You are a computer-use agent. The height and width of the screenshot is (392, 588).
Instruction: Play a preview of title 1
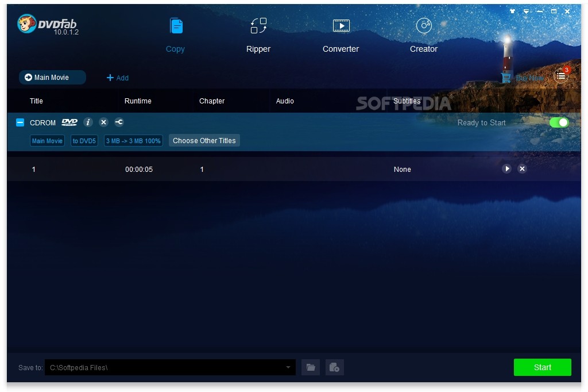(506, 169)
